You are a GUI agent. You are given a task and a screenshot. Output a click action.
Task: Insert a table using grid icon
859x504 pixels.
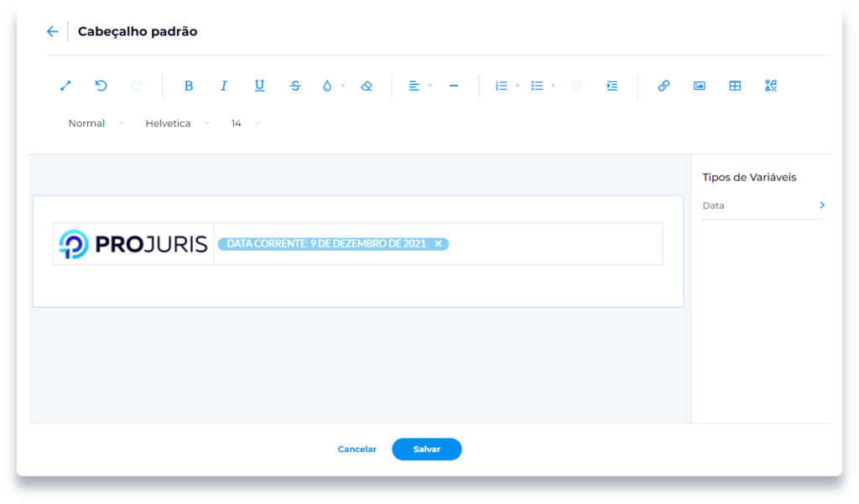pos(735,86)
